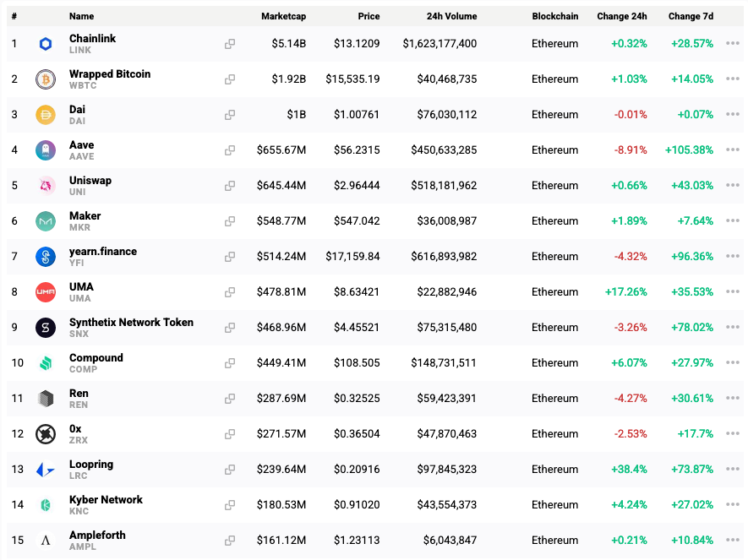Sort the table by Price column
Screen dimensions: 748x560
point(369,16)
